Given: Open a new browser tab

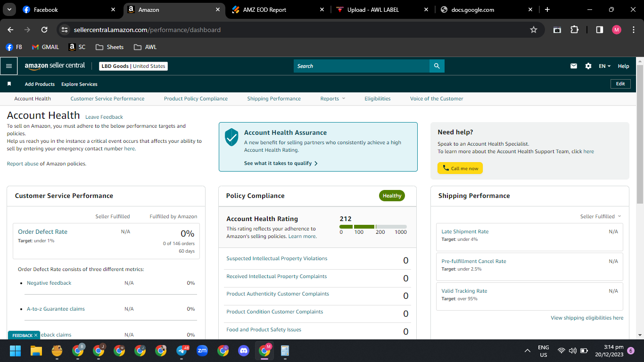Looking at the screenshot, I should [547, 9].
